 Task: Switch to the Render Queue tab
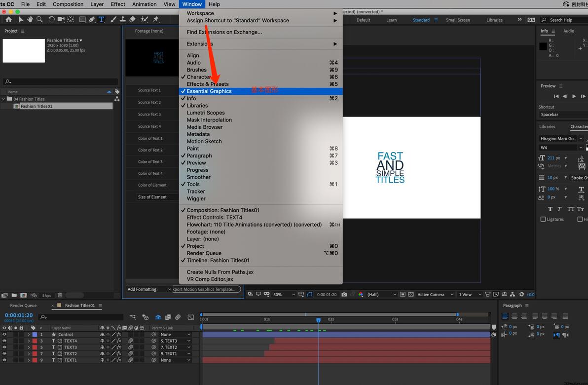click(23, 306)
